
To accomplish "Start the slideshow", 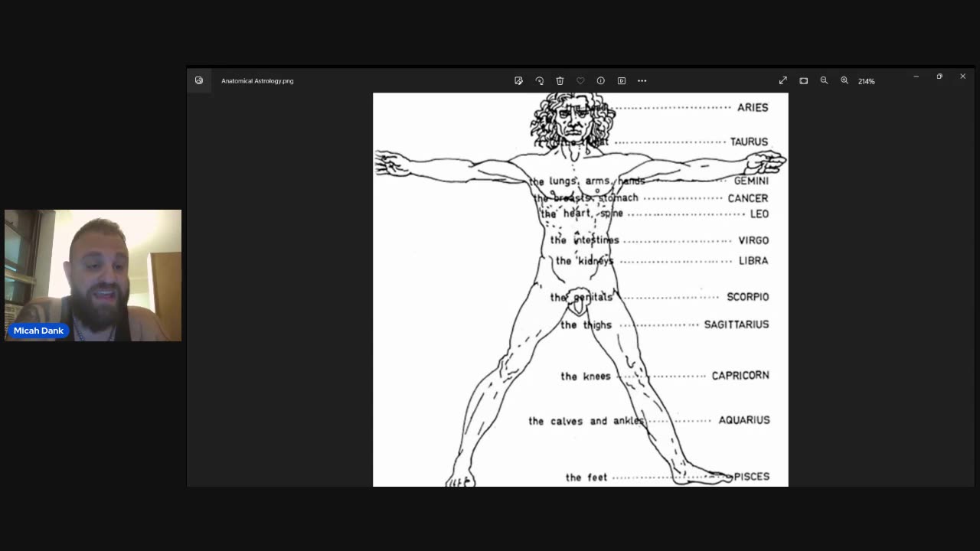I will click(x=622, y=80).
